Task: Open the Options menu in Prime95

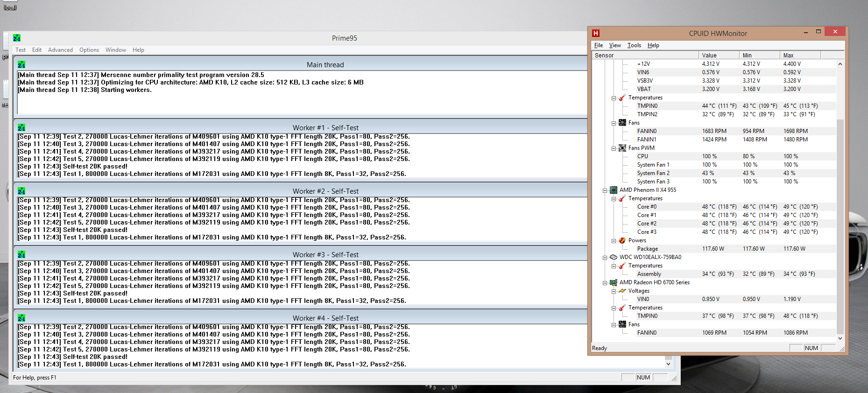Action: (89, 50)
